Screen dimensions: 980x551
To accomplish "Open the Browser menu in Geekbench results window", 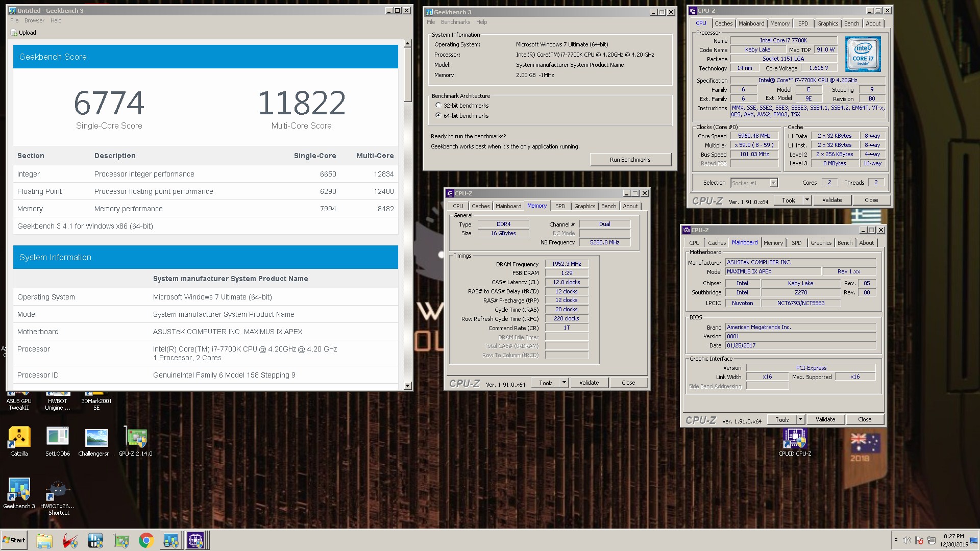I will pyautogui.click(x=34, y=20).
